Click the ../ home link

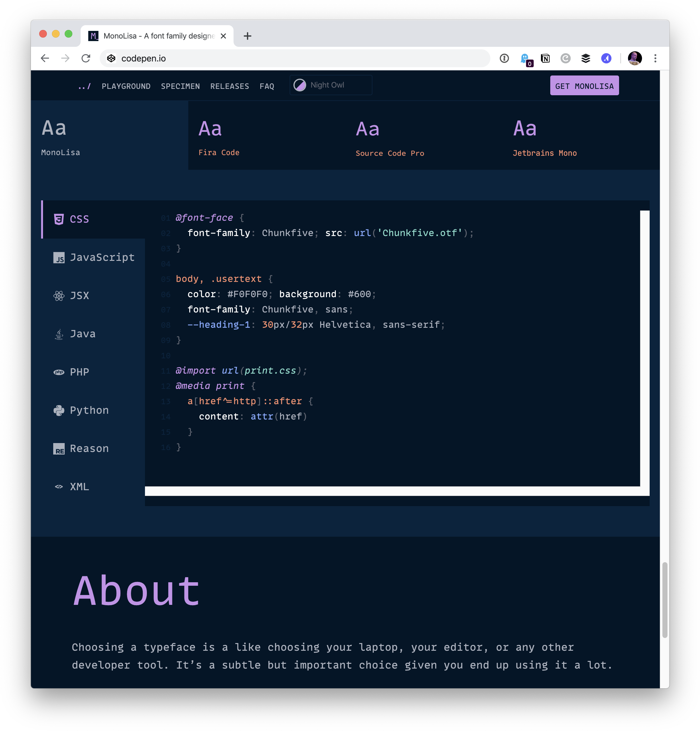click(x=84, y=86)
